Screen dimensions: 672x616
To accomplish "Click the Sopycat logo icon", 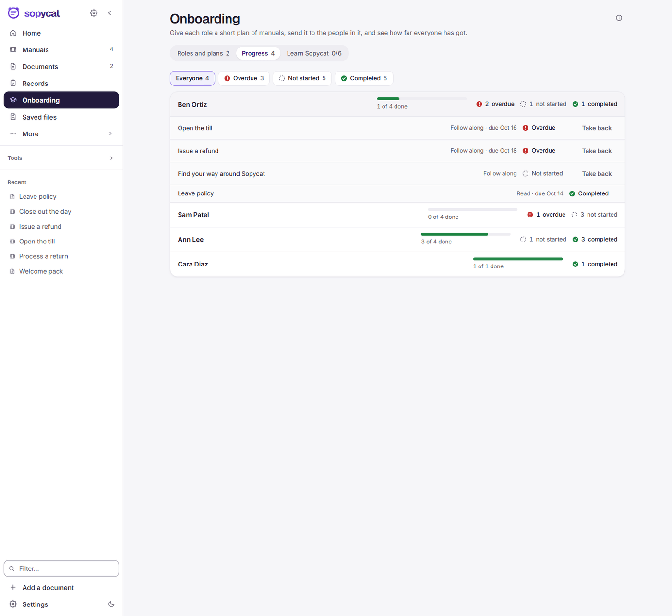I will click(13, 13).
